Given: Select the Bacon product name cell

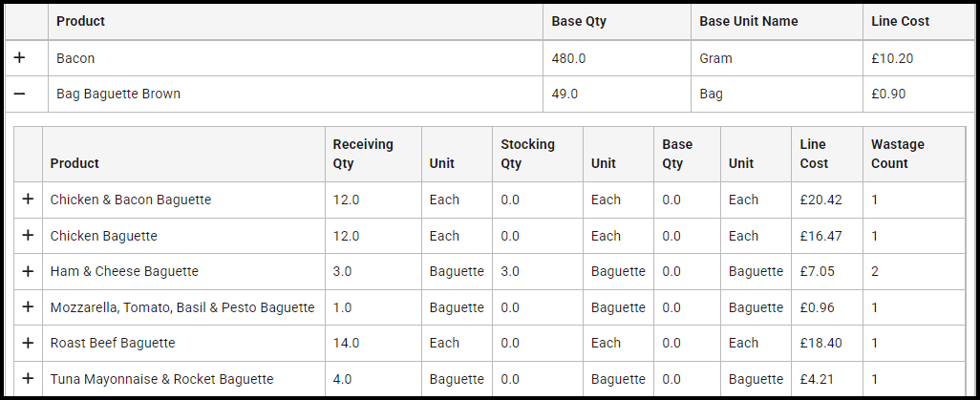Looking at the screenshot, I should (x=75, y=58).
